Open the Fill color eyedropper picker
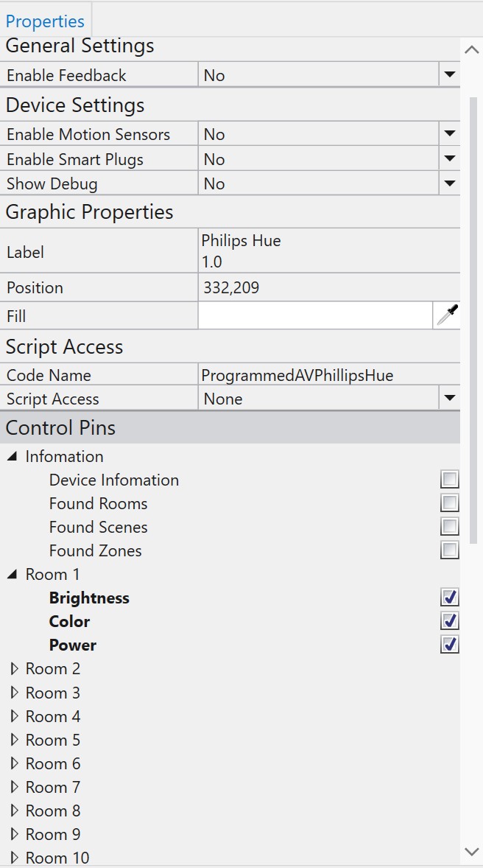This screenshot has height=868, width=483. [447, 315]
